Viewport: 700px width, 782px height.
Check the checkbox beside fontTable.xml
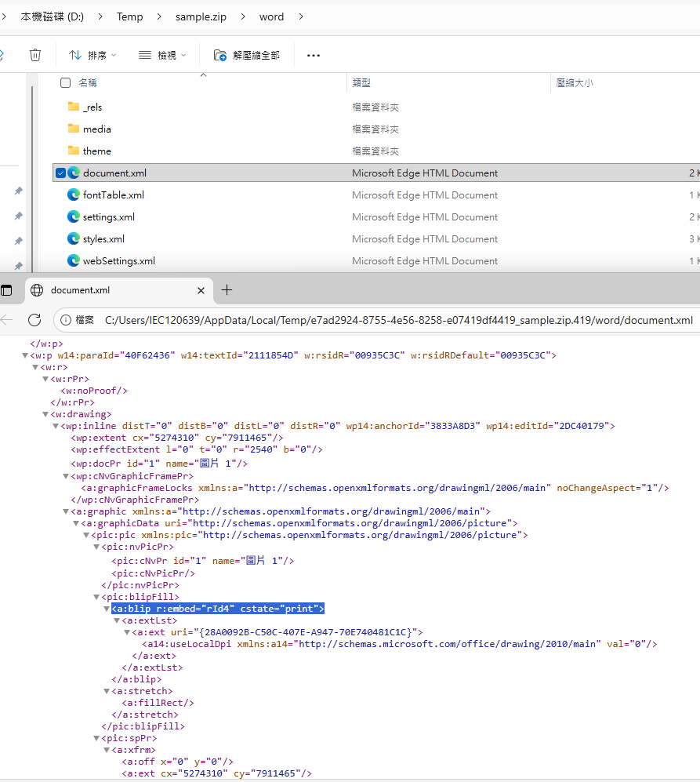pyautogui.click(x=60, y=195)
